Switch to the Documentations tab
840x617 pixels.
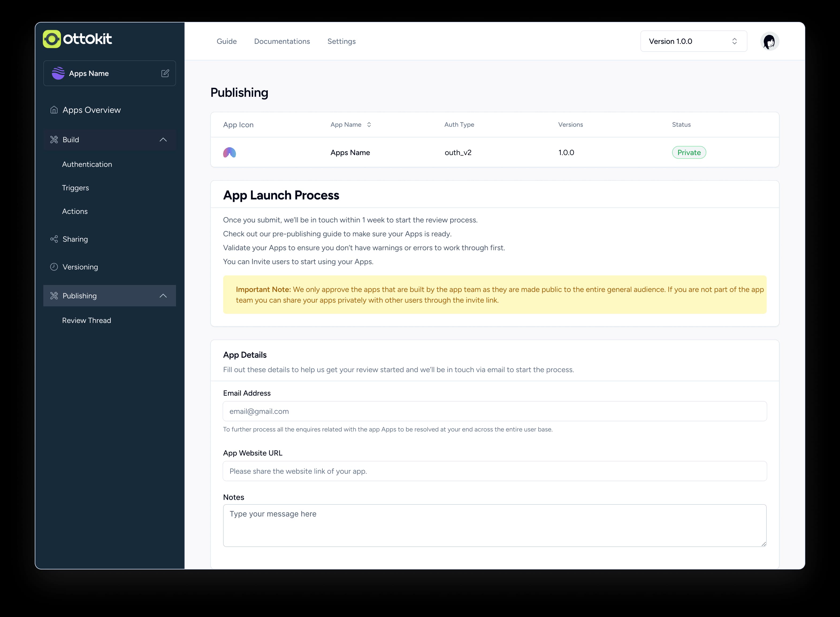(282, 41)
